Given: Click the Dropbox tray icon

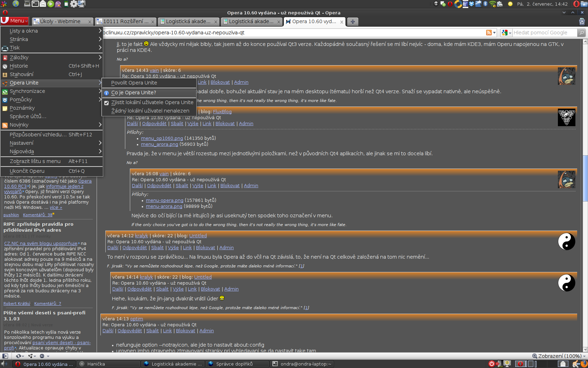Looking at the screenshot, I should pos(471,4).
